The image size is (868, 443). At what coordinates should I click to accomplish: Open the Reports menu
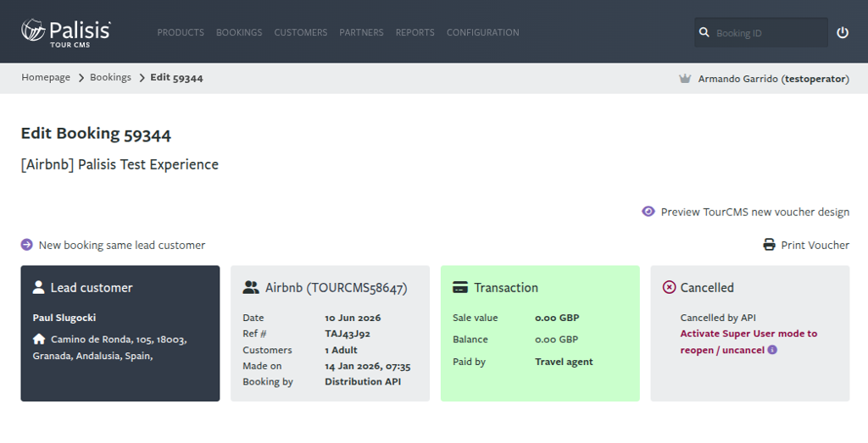point(415,33)
